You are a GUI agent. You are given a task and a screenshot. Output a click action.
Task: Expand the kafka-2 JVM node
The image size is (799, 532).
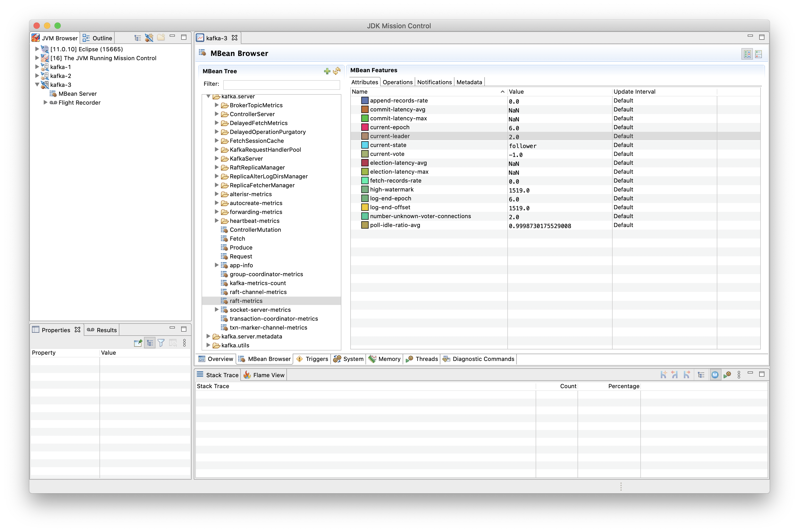(37, 76)
